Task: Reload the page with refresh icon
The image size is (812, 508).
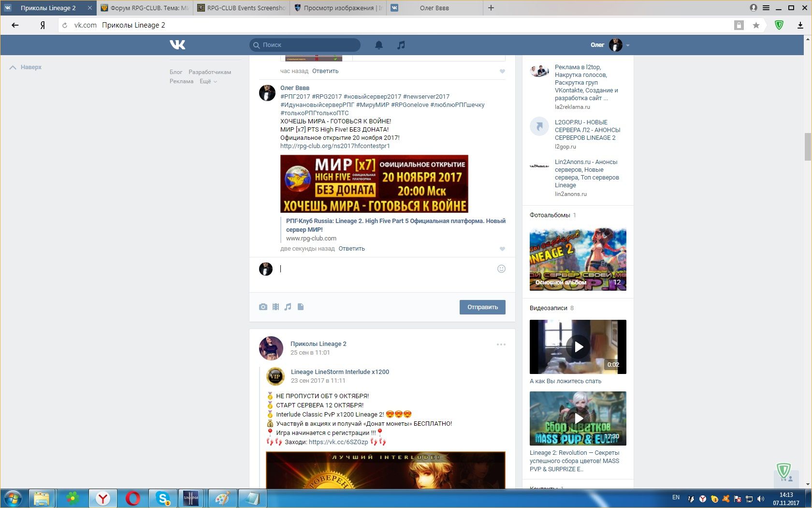Action: [65, 25]
